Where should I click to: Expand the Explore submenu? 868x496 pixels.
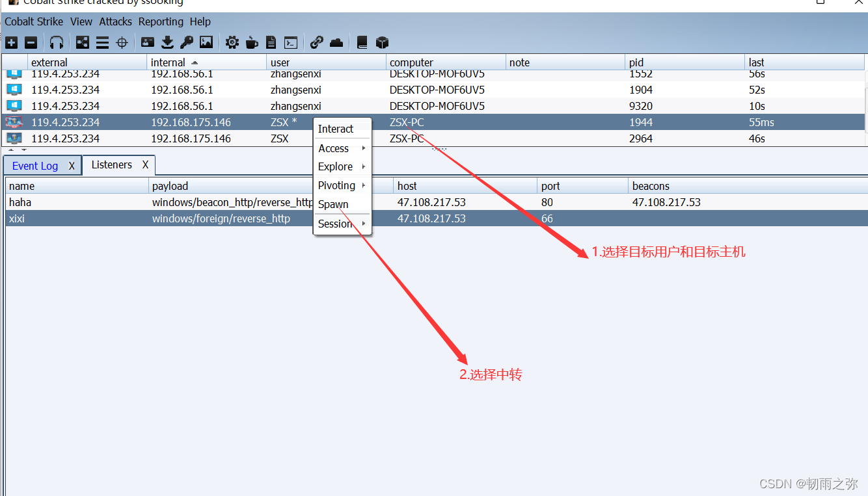342,166
